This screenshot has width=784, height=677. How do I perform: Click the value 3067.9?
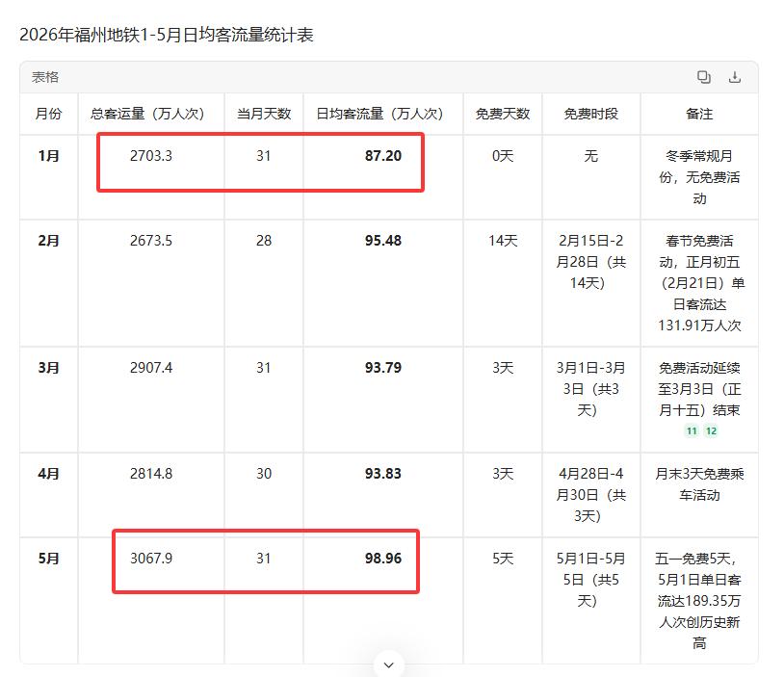[x=151, y=558]
